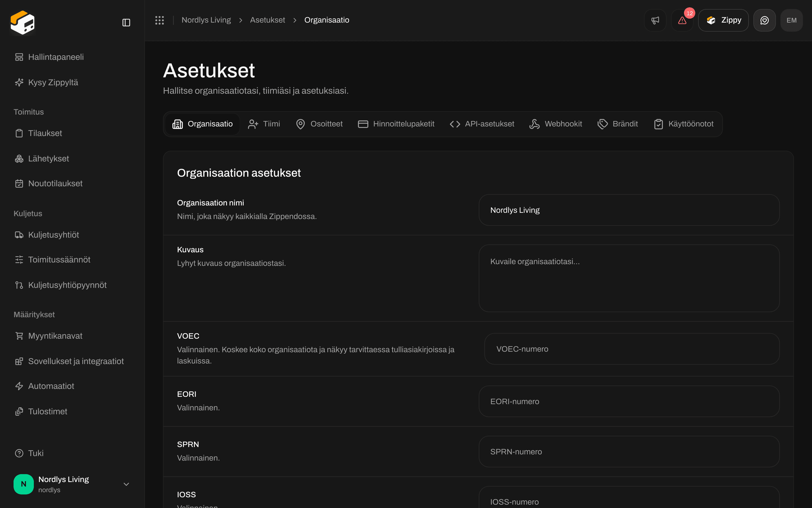Open Myyntikanavat in the sidebar
This screenshot has width=812, height=508.
(x=72, y=336)
